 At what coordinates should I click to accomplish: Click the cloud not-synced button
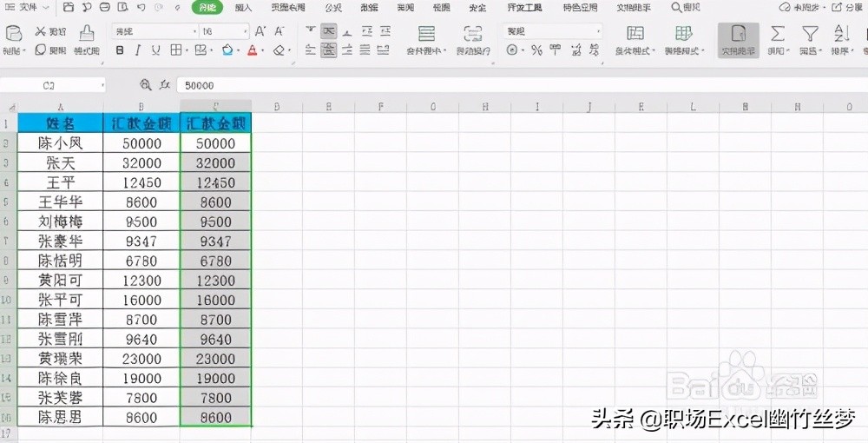pos(799,8)
